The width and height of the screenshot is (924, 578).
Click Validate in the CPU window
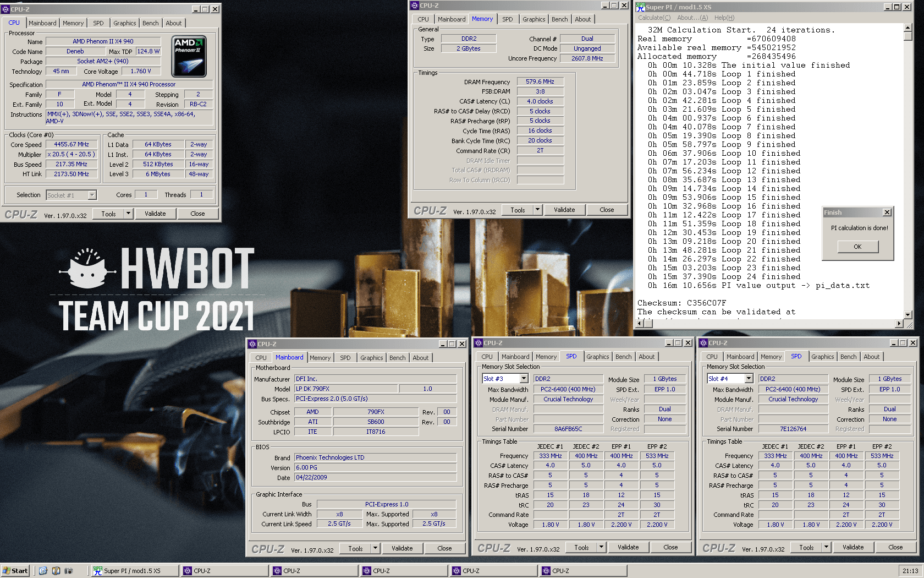point(155,214)
